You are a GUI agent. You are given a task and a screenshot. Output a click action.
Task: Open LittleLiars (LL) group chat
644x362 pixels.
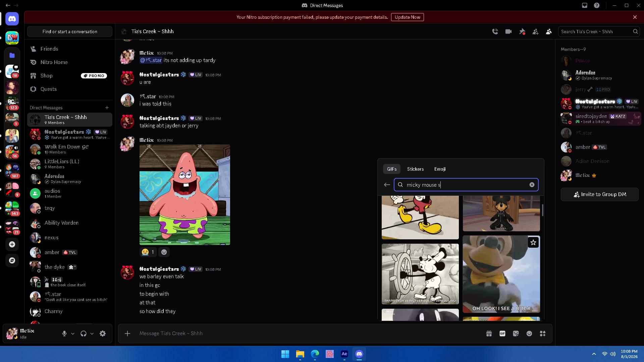(70, 164)
